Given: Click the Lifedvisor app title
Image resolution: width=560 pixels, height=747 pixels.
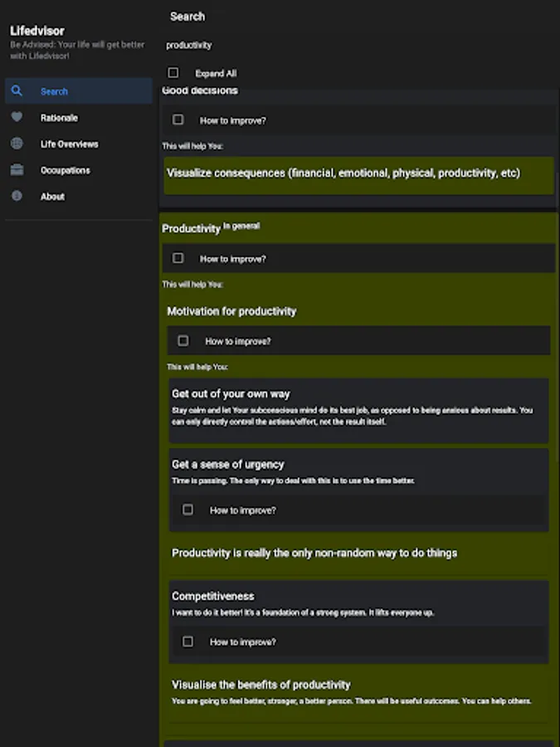Looking at the screenshot, I should 37,32.
